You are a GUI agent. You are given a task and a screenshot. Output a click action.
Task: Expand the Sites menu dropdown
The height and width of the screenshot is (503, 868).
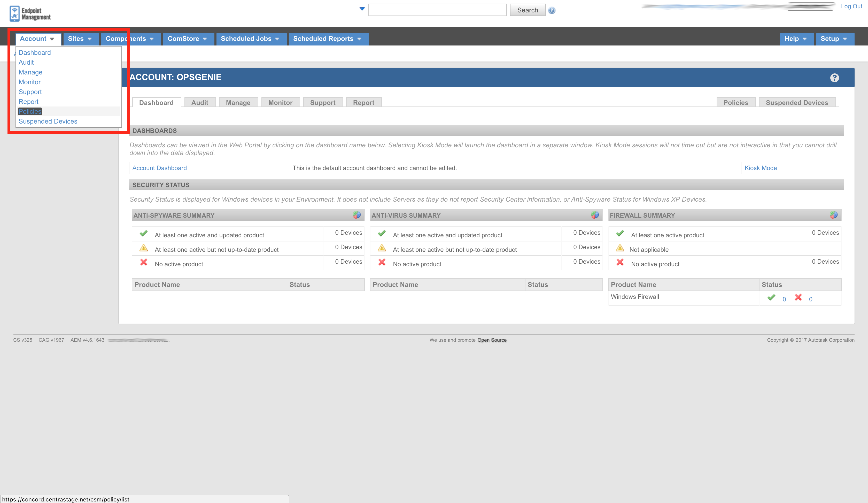coord(80,39)
